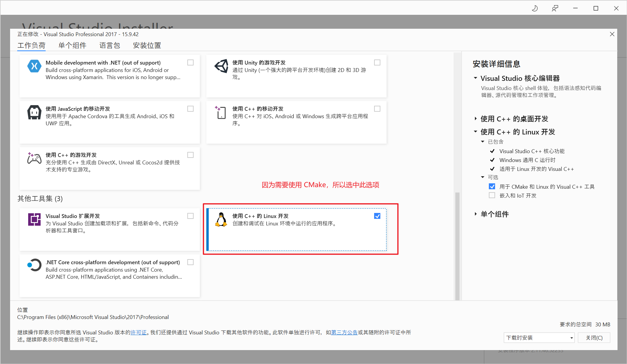The width and height of the screenshot is (627, 364).
Task: Click the .NET Core cross-platform icon
Action: pyautogui.click(x=34, y=265)
